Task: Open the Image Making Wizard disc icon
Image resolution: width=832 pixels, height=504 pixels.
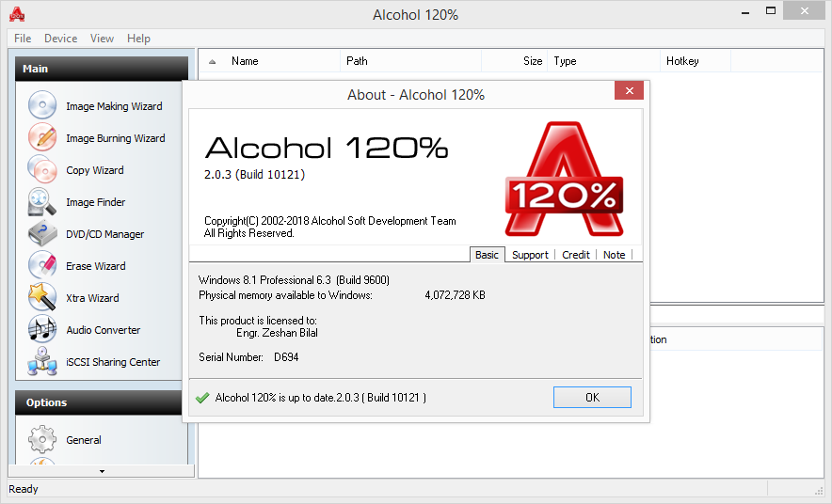Action: pyautogui.click(x=42, y=105)
